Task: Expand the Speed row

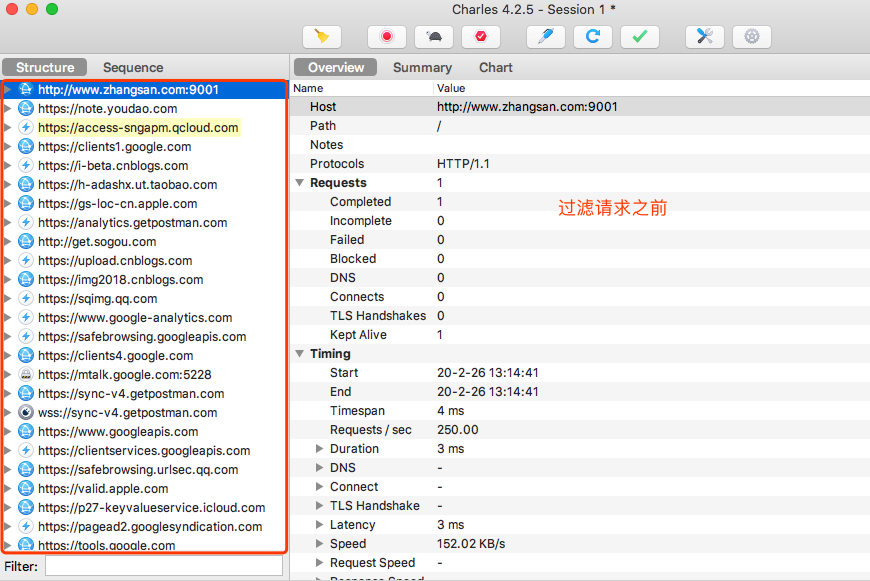Action: [x=319, y=543]
